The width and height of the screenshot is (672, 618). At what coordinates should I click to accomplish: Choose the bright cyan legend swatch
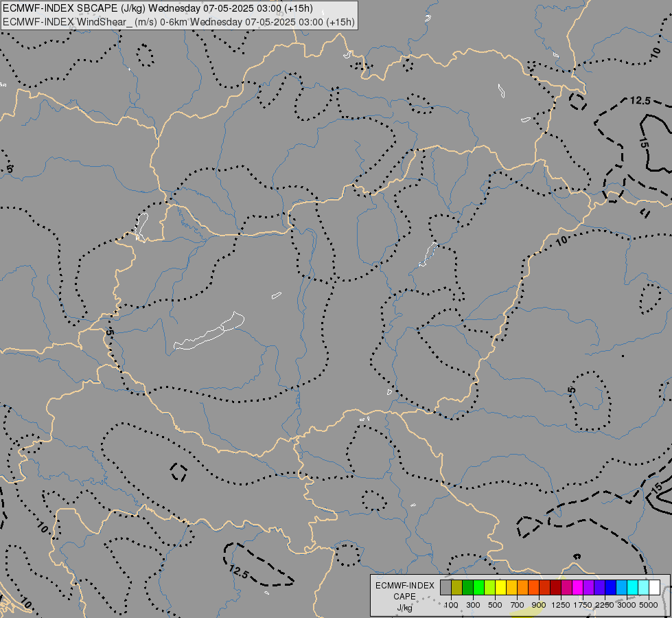point(632,588)
